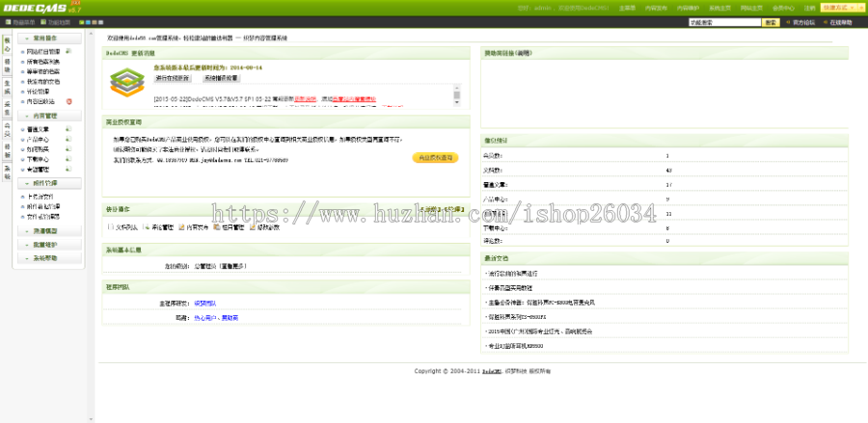The width and height of the screenshot is (868, 423).
Task: Click the 热心用户 link
Action: (x=204, y=318)
